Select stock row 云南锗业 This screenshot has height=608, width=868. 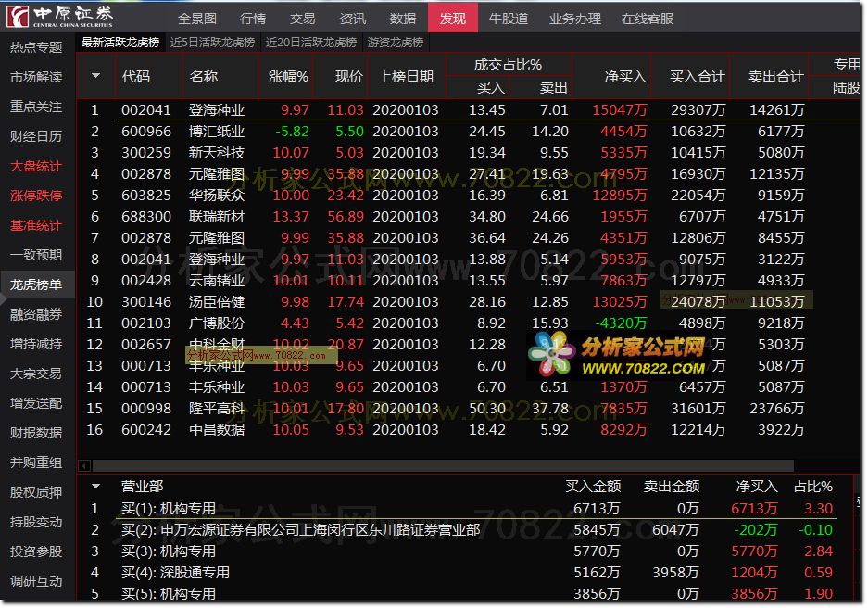pos(469,280)
